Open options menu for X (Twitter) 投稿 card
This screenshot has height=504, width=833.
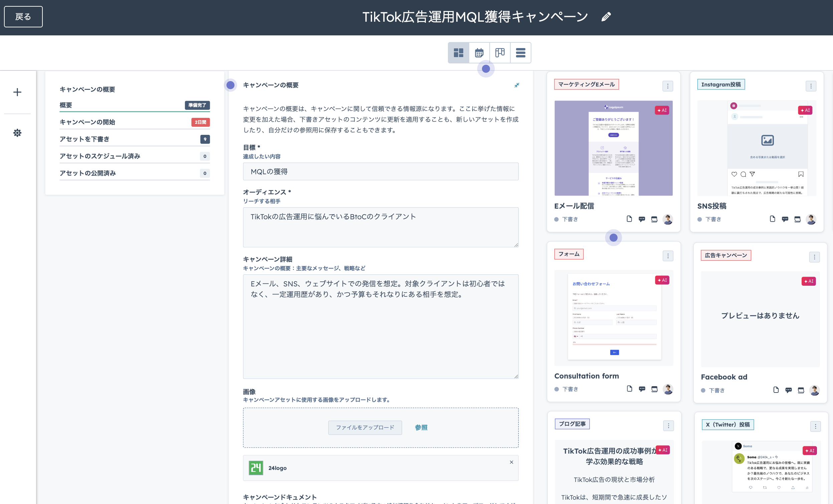[x=815, y=426]
